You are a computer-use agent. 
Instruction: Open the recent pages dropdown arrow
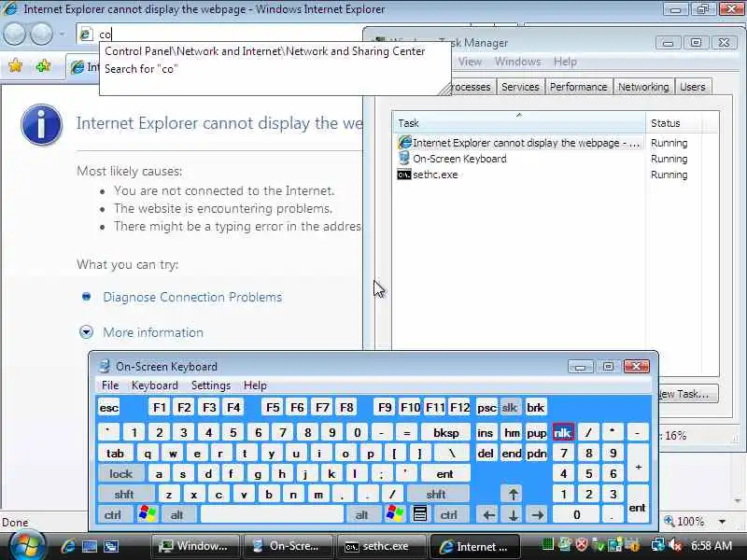coord(62,34)
